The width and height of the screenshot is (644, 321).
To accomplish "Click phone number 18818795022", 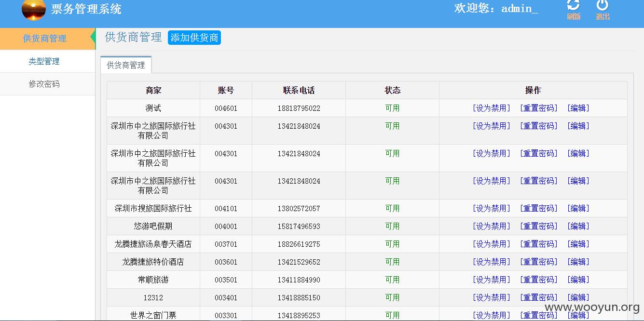I will 299,108.
